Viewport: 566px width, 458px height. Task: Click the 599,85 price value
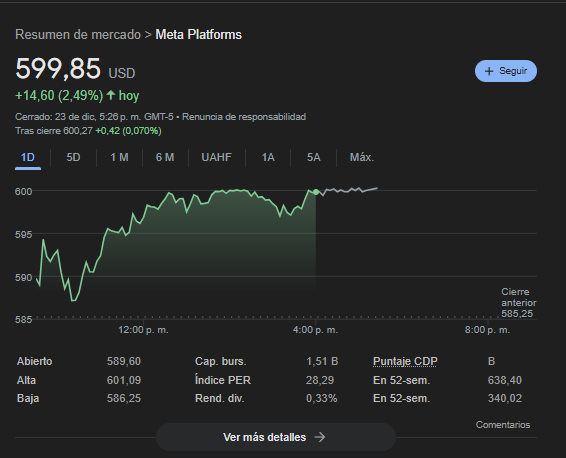pyautogui.click(x=58, y=69)
